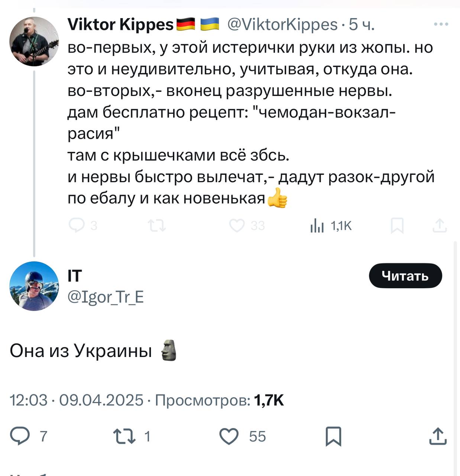Like the main tweet with 55 likes
Viewport: 460px width, 476px height.
[229, 436]
